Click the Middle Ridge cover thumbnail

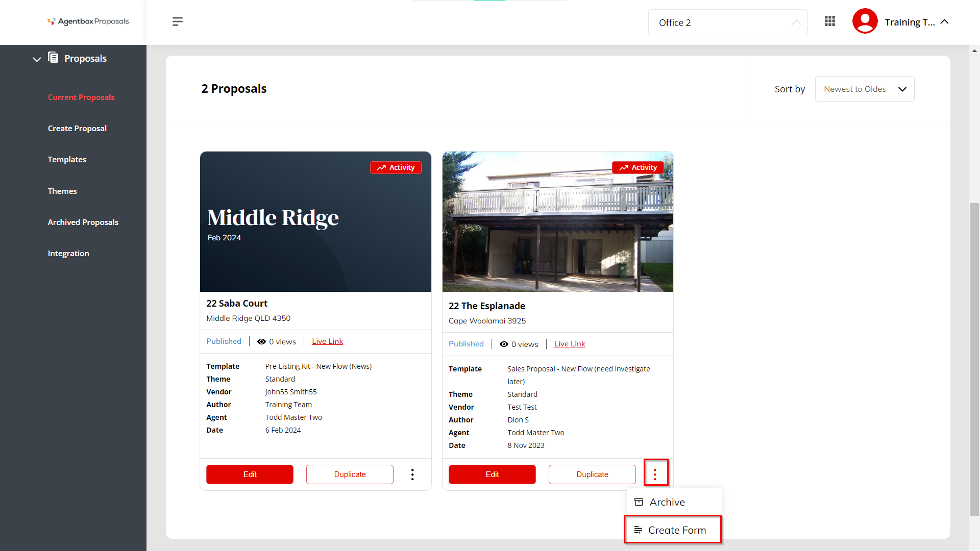point(315,221)
